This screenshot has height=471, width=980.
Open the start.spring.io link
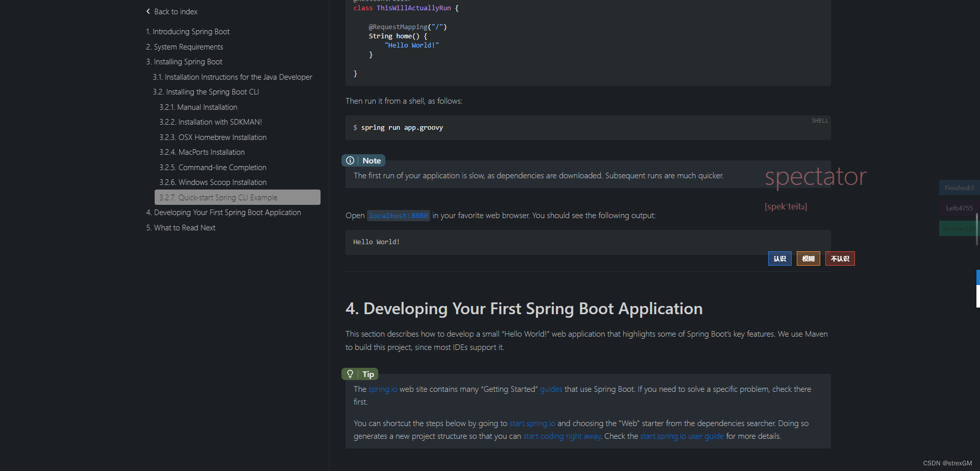pos(532,423)
